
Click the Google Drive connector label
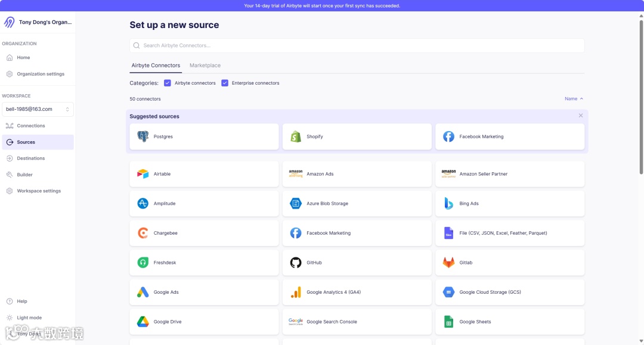point(168,322)
